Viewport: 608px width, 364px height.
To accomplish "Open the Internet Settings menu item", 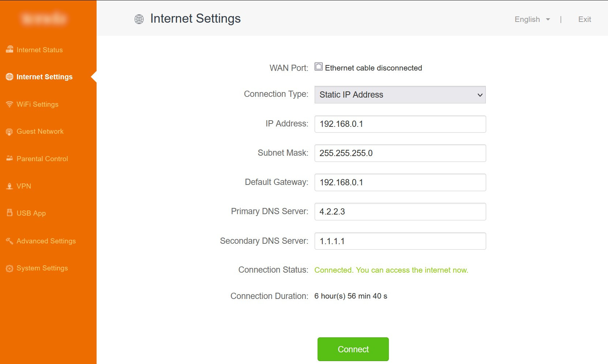I will click(x=44, y=77).
